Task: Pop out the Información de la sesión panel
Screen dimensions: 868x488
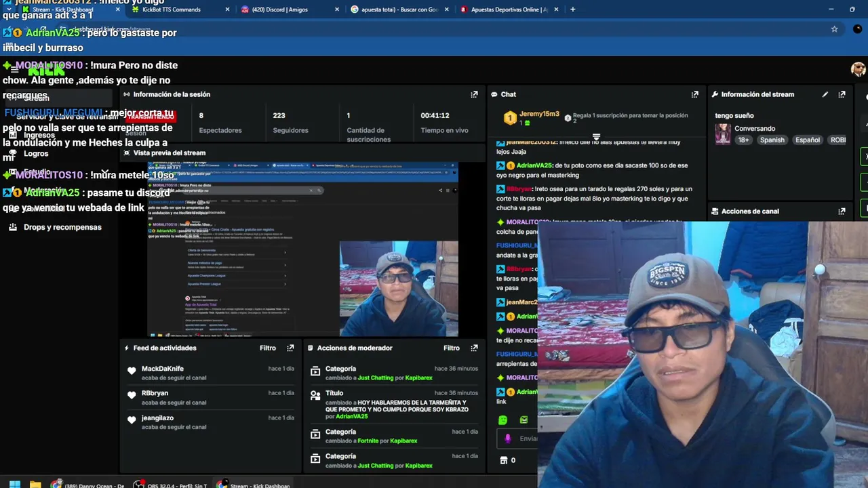Action: point(474,95)
